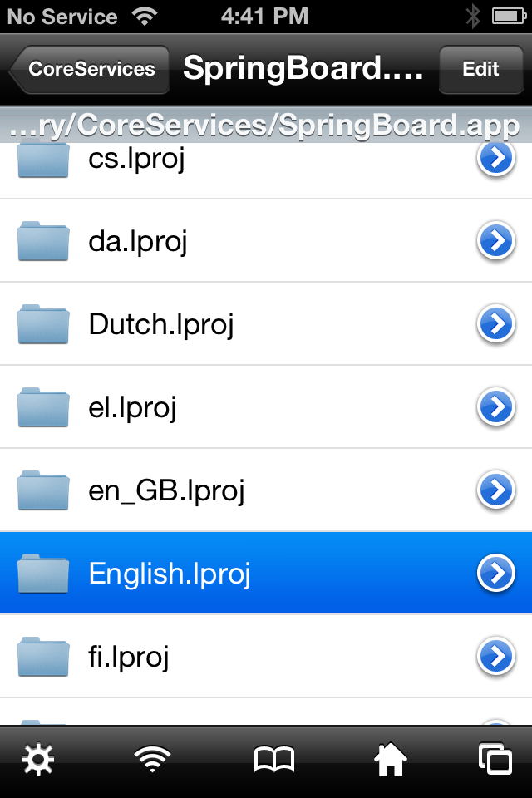Show info arrow for English.lproj
532x798 pixels.
496,574
